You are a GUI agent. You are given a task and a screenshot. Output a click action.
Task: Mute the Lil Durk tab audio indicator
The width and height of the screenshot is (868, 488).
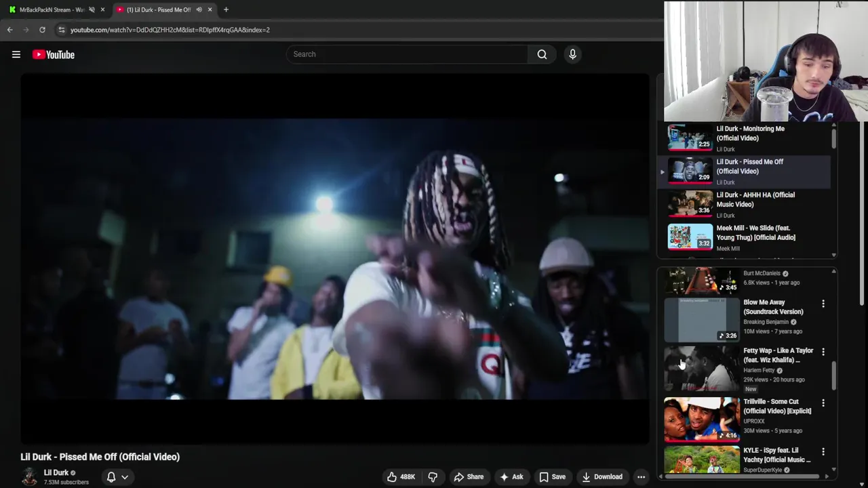pos(199,9)
